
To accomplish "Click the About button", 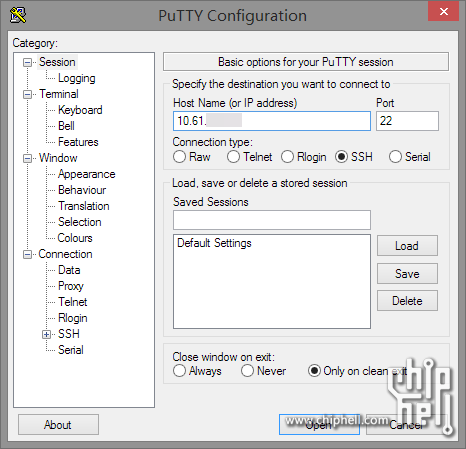I will coord(58,425).
